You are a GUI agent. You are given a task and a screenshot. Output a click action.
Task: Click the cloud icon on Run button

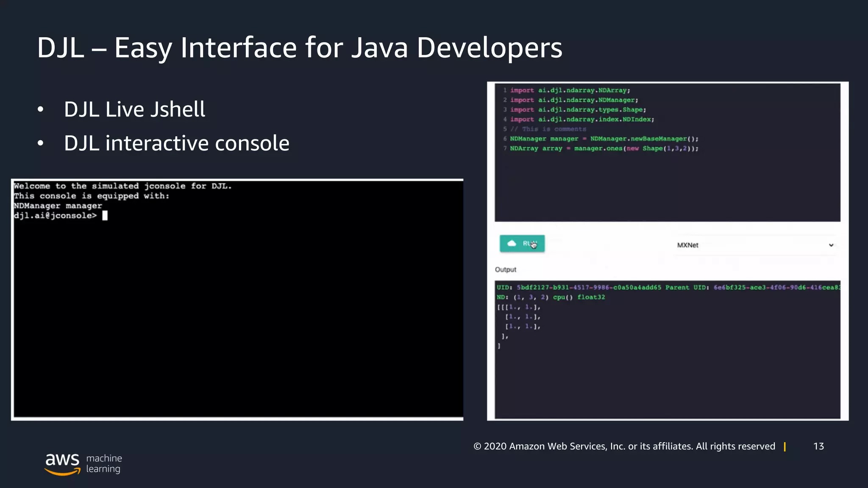pyautogui.click(x=512, y=243)
